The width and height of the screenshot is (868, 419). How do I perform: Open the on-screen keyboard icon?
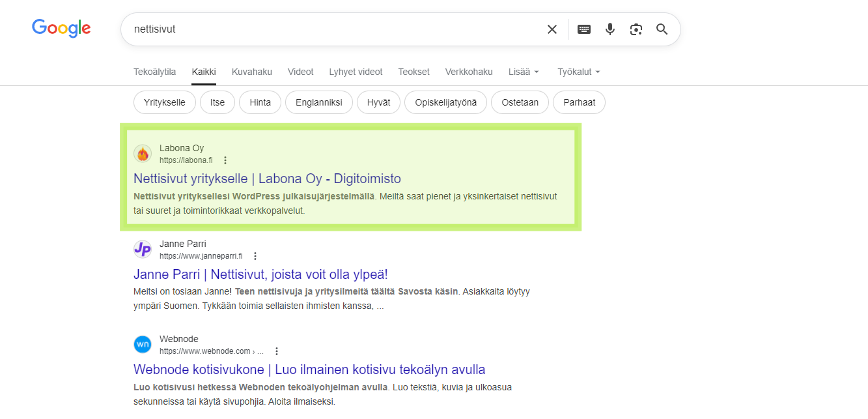point(583,29)
